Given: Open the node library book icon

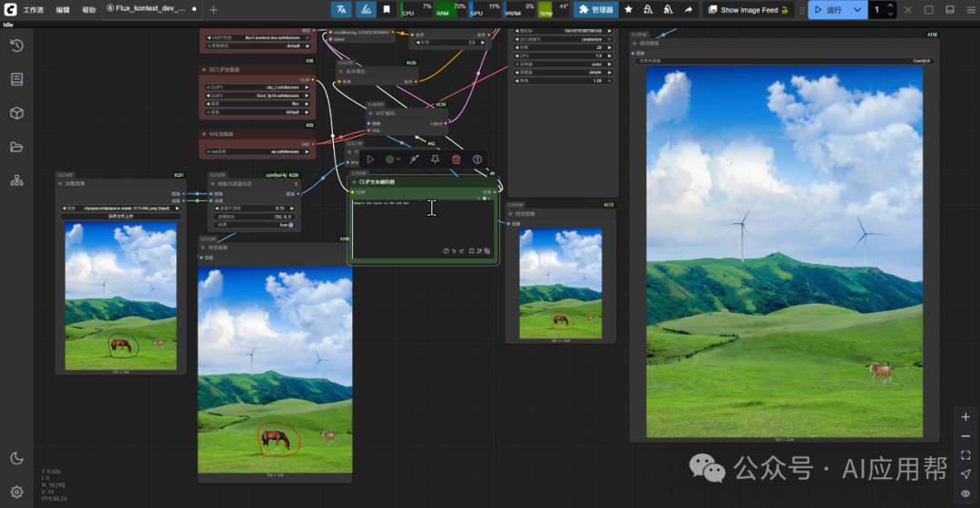Looking at the screenshot, I should (x=17, y=79).
